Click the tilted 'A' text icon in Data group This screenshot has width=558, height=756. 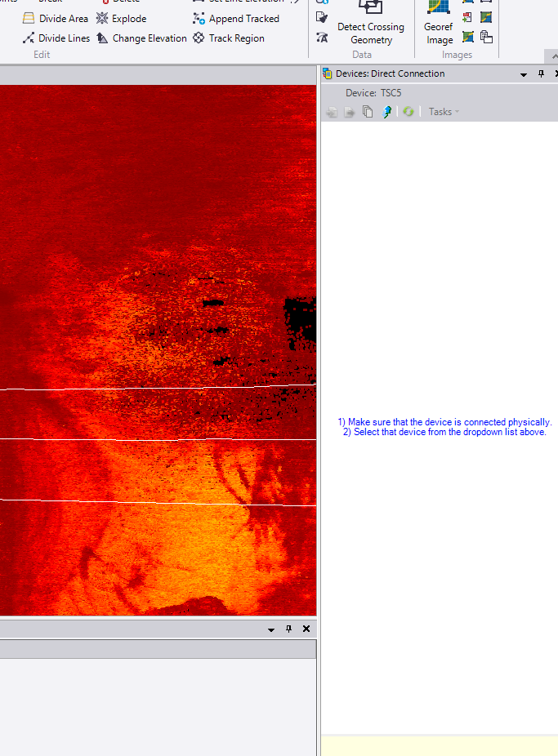coord(322,37)
